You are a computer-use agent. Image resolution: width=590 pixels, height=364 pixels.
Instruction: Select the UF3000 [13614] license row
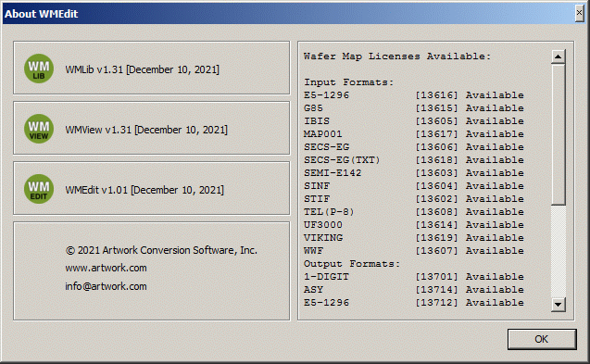point(414,225)
